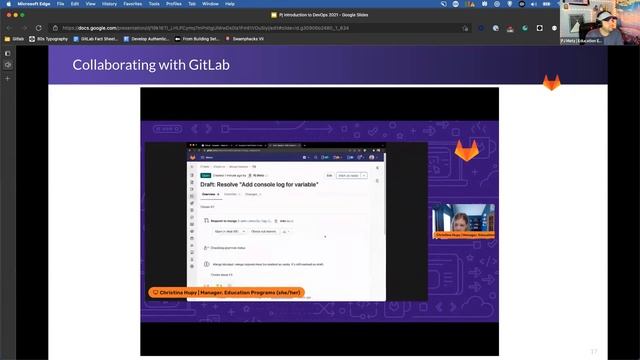The width and height of the screenshot is (640, 360).
Task: Select the Commits tab of the merge request
Action: (232, 194)
